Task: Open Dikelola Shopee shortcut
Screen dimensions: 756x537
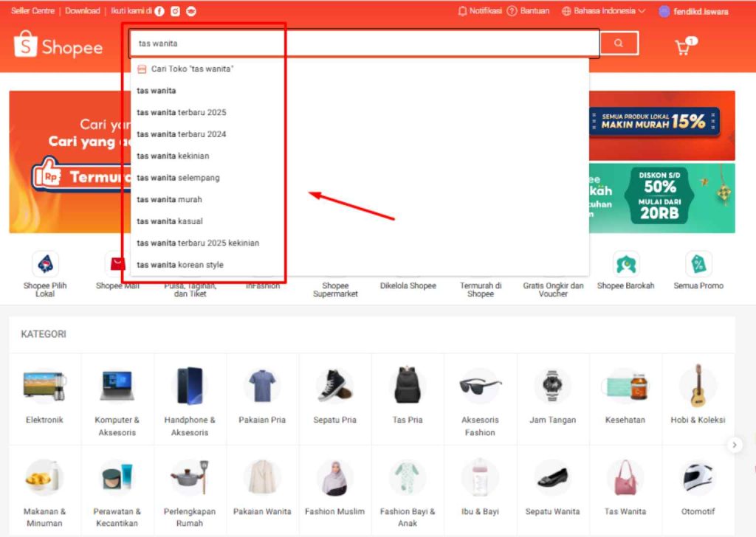Action: (x=408, y=285)
